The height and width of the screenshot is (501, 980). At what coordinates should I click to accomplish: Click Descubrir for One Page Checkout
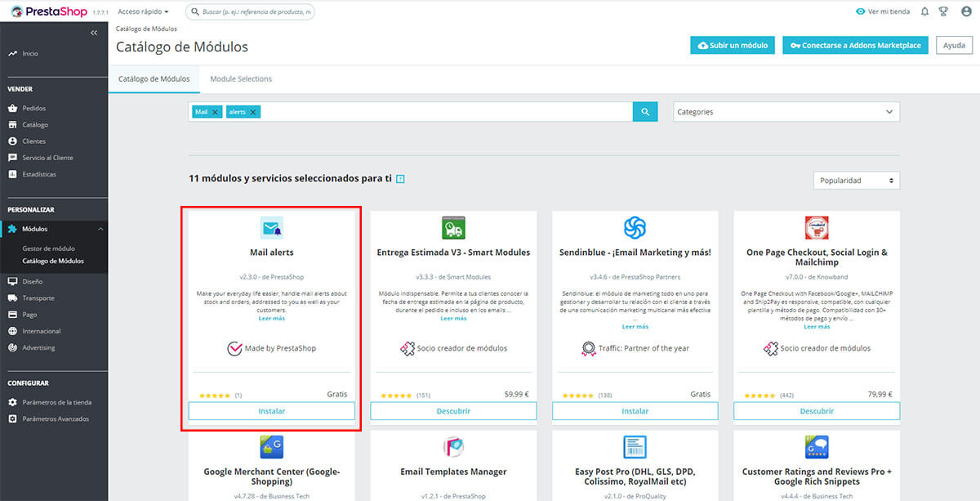point(817,411)
